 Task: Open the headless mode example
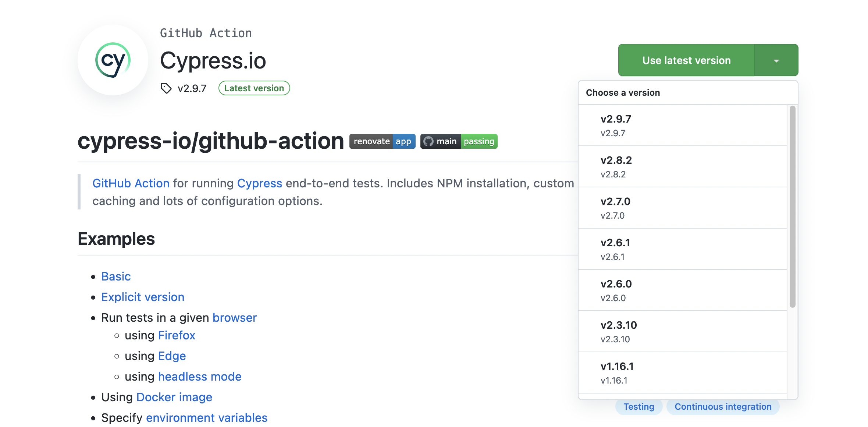tap(200, 376)
